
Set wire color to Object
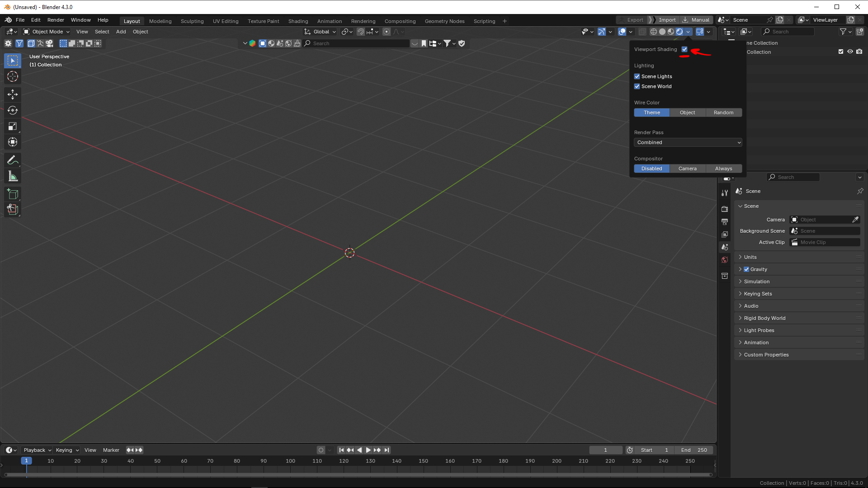click(687, 113)
